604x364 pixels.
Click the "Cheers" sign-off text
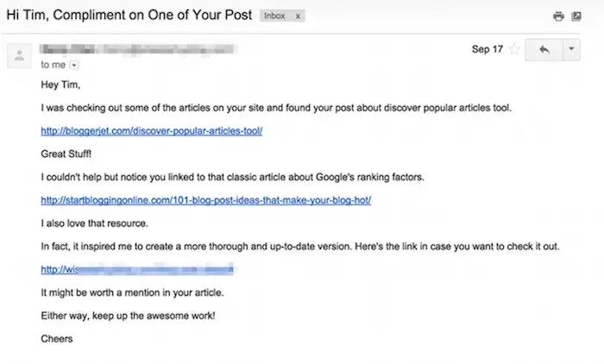pyautogui.click(x=57, y=338)
